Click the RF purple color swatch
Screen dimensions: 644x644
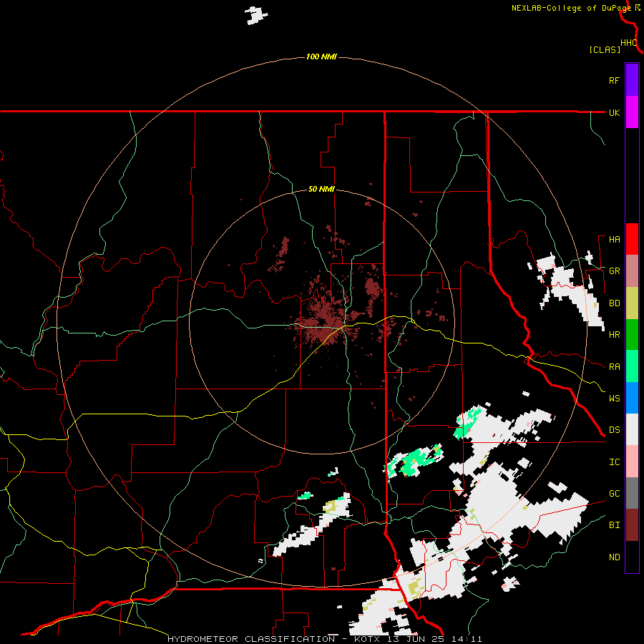coord(632,80)
